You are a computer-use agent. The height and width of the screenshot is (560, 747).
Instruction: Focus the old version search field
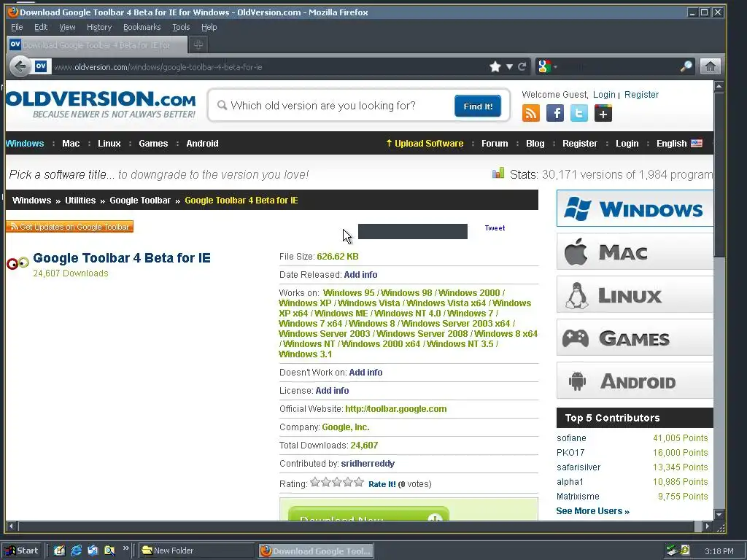(x=333, y=106)
